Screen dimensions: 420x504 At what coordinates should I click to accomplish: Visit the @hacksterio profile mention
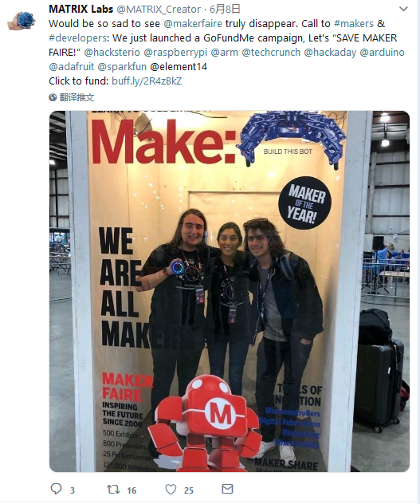tap(112, 52)
